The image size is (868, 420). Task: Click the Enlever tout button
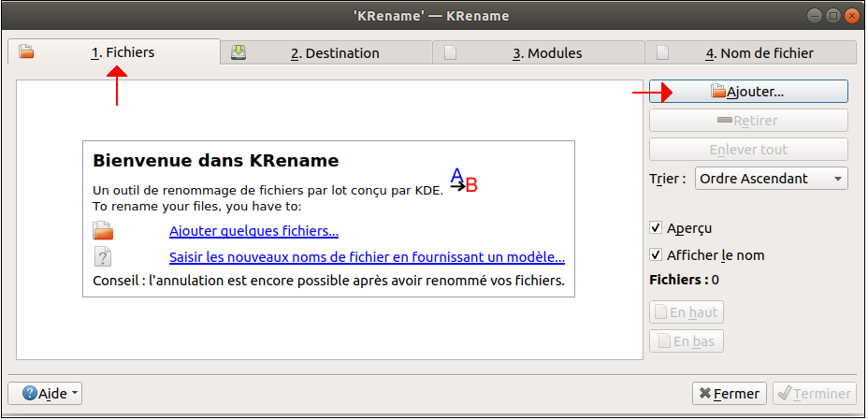(748, 150)
